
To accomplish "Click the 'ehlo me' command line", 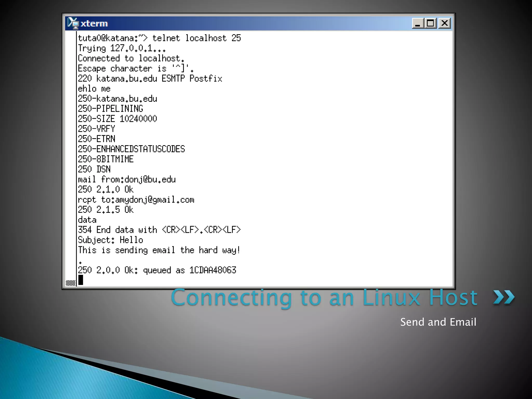I will click(x=94, y=89).
